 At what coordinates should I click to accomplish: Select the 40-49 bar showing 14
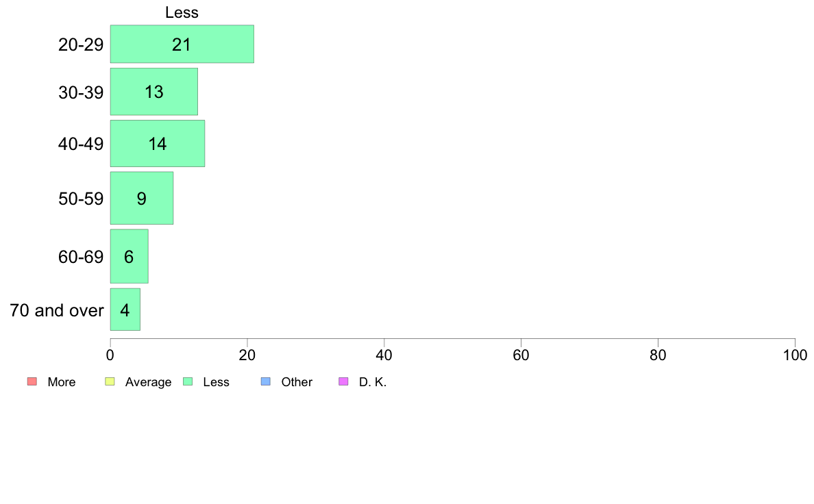pos(158,144)
